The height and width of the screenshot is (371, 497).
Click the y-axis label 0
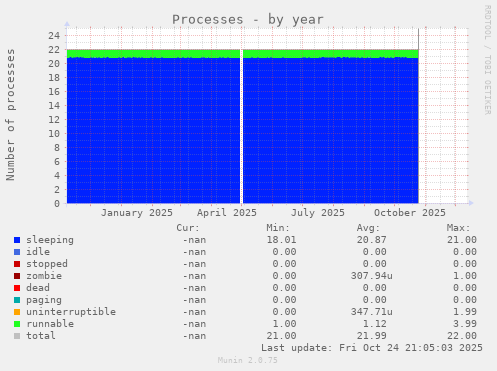click(57, 204)
